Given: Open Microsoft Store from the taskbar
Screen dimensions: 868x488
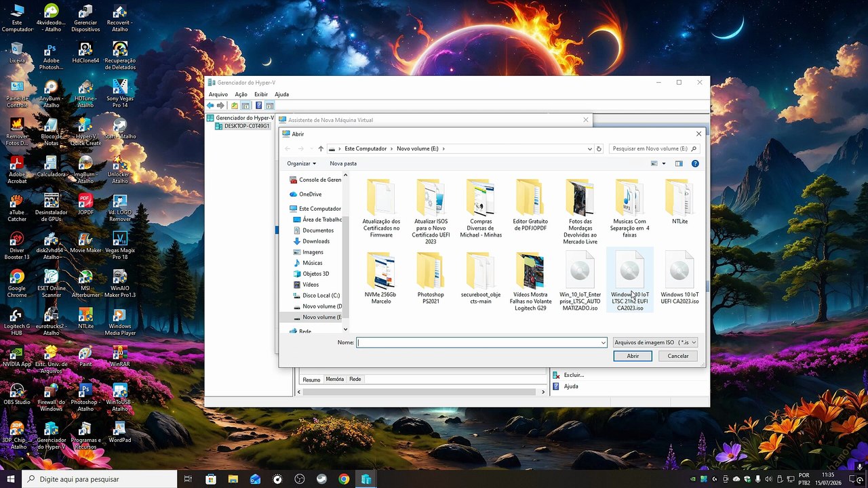Looking at the screenshot, I should 211,479.
